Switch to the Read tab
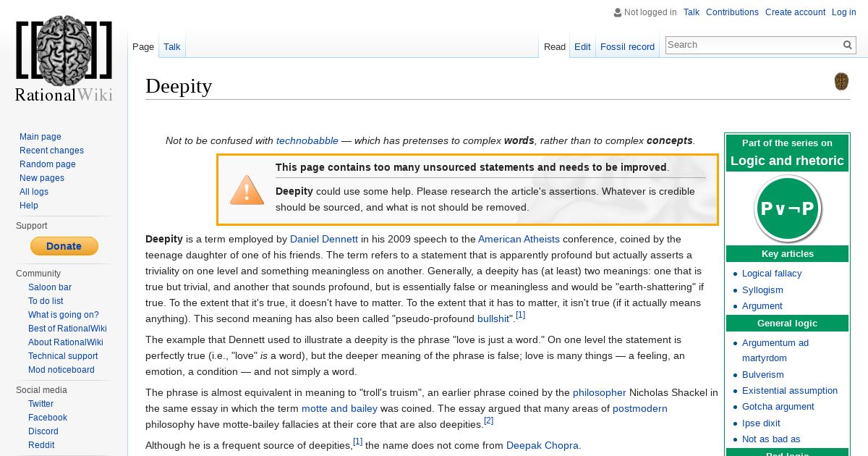Screen dimensions: 868x456 pyautogui.click(x=555, y=46)
